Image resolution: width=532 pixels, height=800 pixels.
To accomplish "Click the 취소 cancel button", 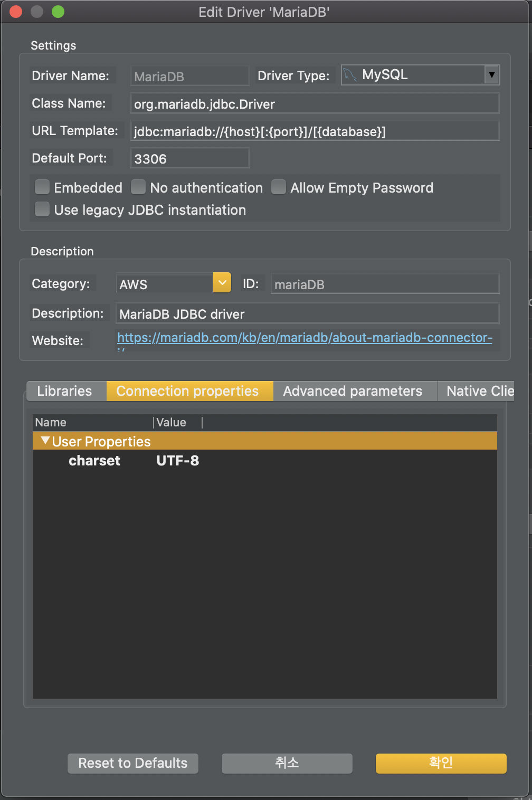I will [x=287, y=763].
